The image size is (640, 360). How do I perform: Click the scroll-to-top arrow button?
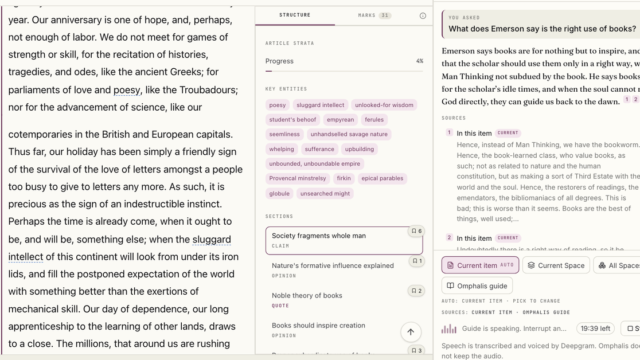coord(411,332)
